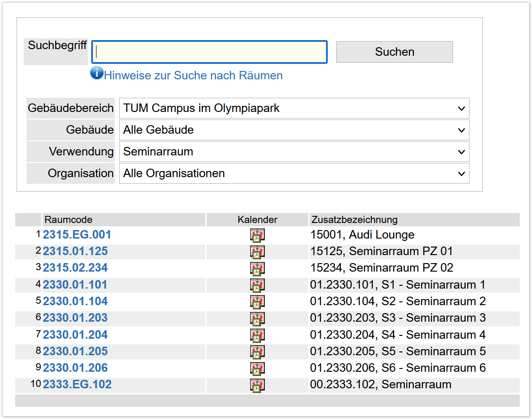Open Hinweise zur Suche nach Räumen link

click(193, 76)
